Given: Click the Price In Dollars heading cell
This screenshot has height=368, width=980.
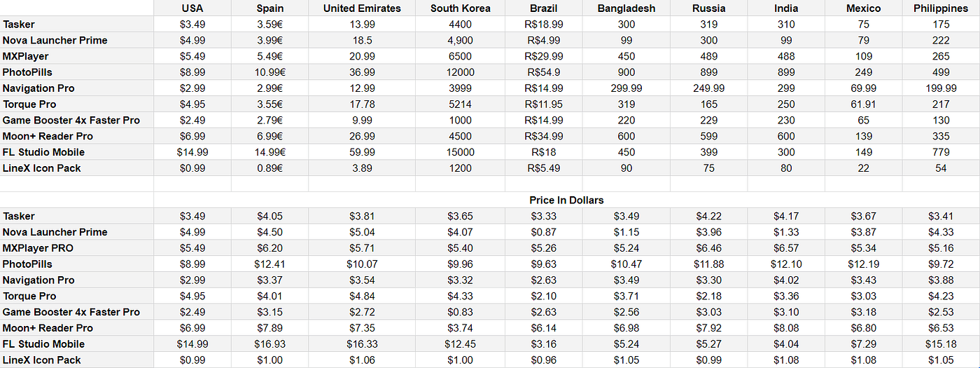Looking at the screenshot, I should (x=566, y=200).
